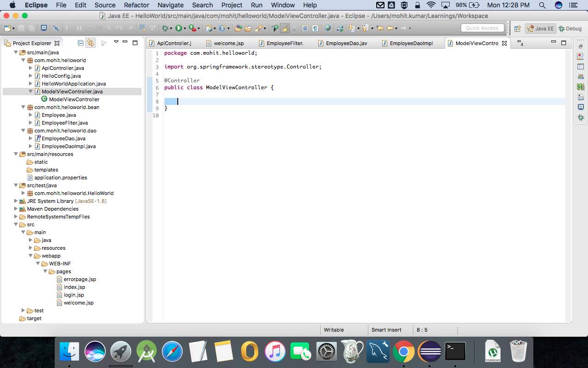Click the Save All icon on the toolbar
588x368 pixels.
pyautogui.click(x=32, y=28)
